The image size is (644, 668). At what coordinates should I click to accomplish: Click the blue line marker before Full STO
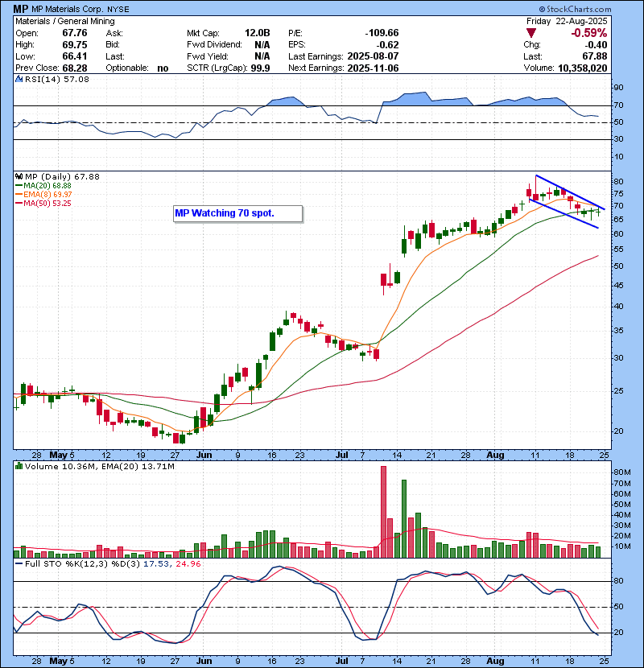(19, 563)
